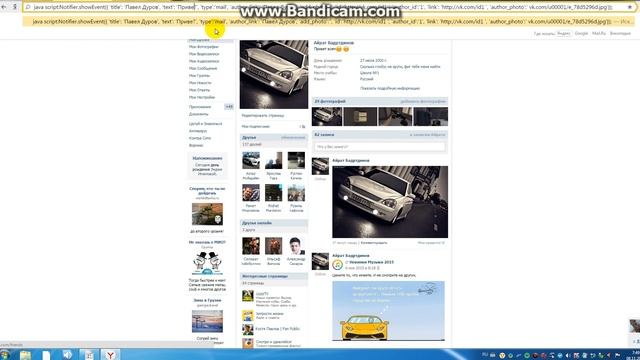
Task: Open first online friend's avatar
Action: pyautogui.click(x=251, y=246)
